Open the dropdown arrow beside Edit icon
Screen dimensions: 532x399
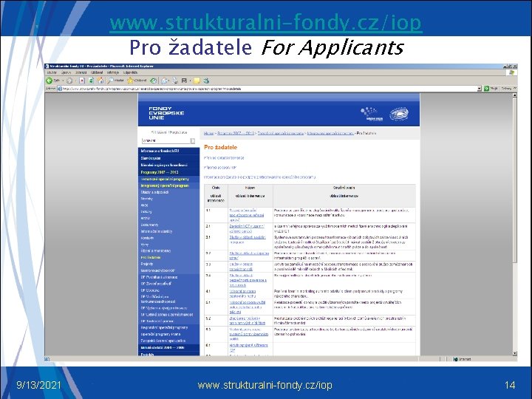pyautogui.click(x=191, y=81)
